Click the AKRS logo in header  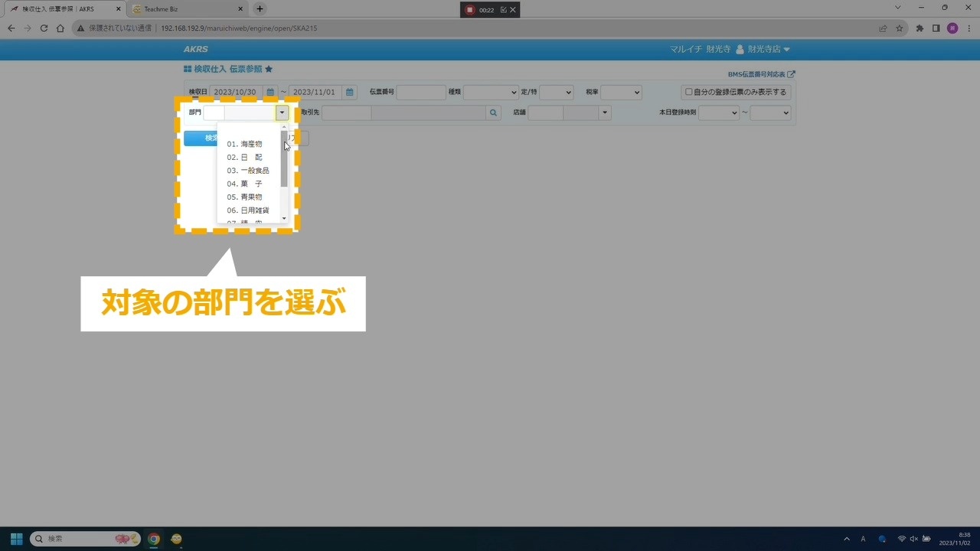(195, 49)
